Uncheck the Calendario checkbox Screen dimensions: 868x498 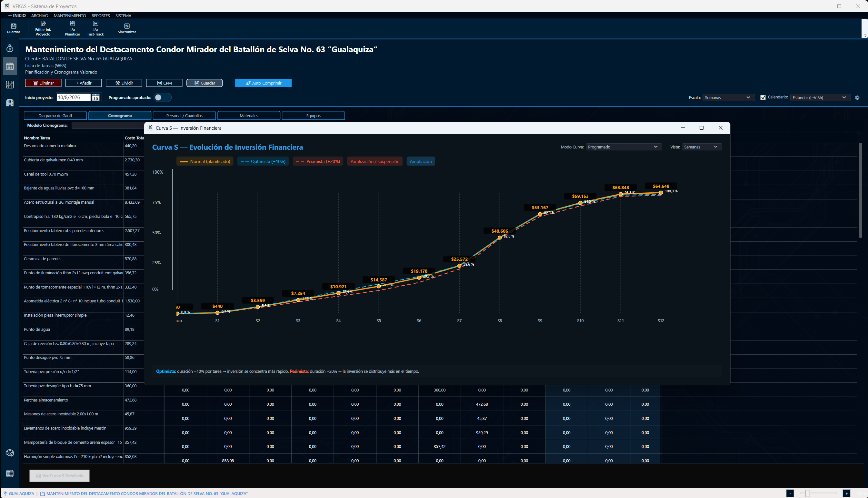coord(763,97)
